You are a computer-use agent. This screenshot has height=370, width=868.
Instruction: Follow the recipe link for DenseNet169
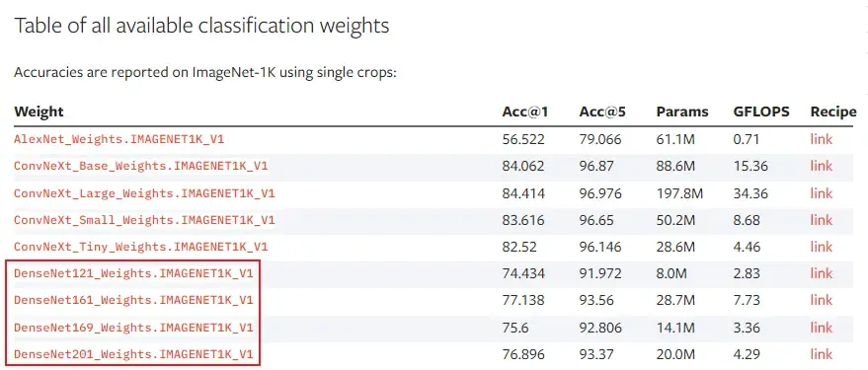pyautogui.click(x=821, y=328)
